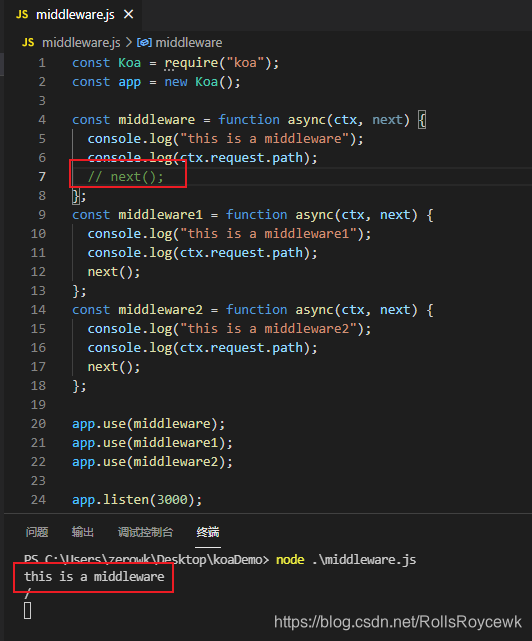
Task: Click the string "this is a middleware2"
Action: point(269,329)
